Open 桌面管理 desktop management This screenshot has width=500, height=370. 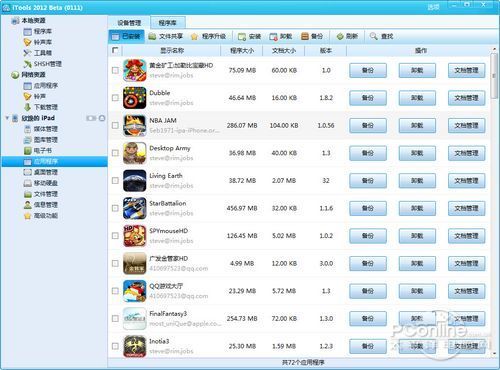pyautogui.click(x=41, y=172)
